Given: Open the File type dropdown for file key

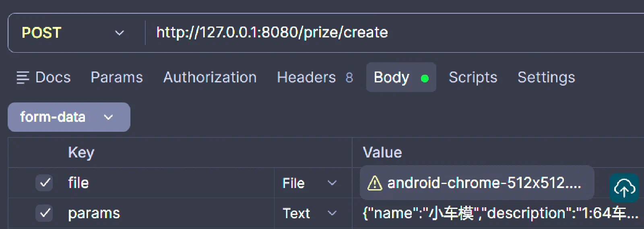Looking at the screenshot, I should click(309, 183).
